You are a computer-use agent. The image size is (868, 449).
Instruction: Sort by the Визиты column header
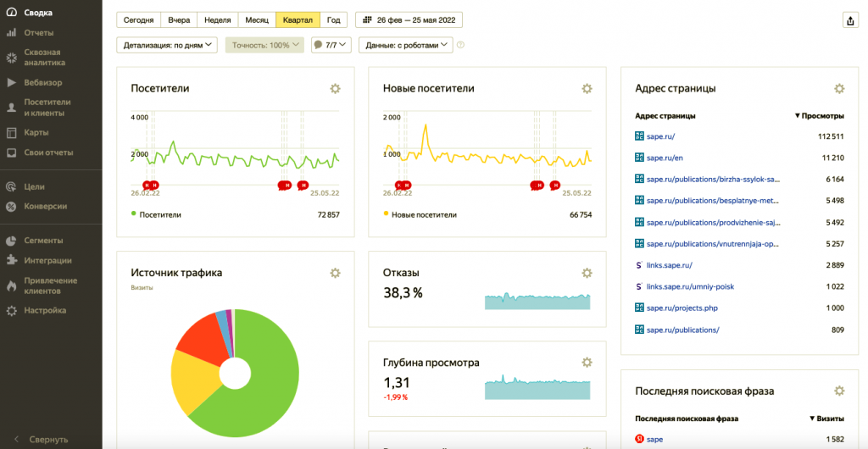pyautogui.click(x=826, y=419)
